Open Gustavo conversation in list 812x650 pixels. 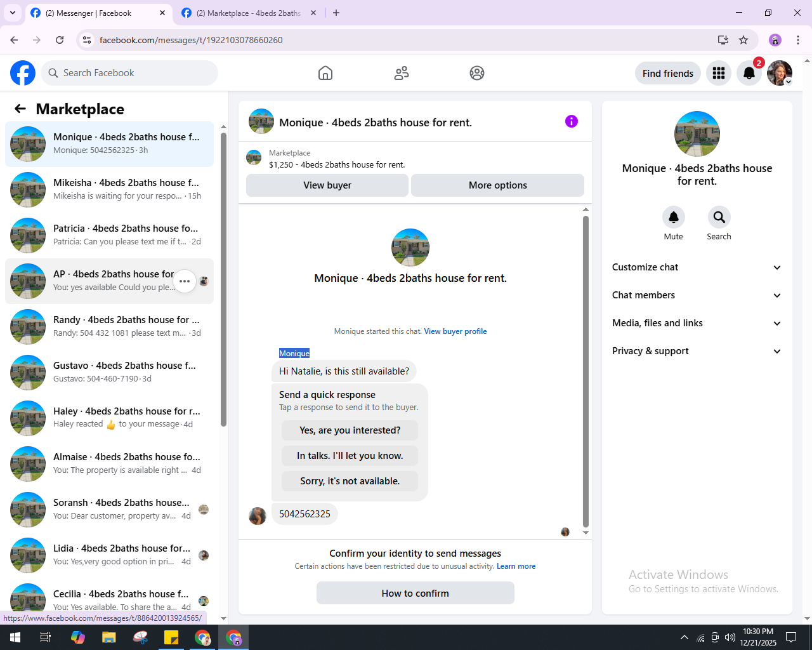click(x=109, y=373)
